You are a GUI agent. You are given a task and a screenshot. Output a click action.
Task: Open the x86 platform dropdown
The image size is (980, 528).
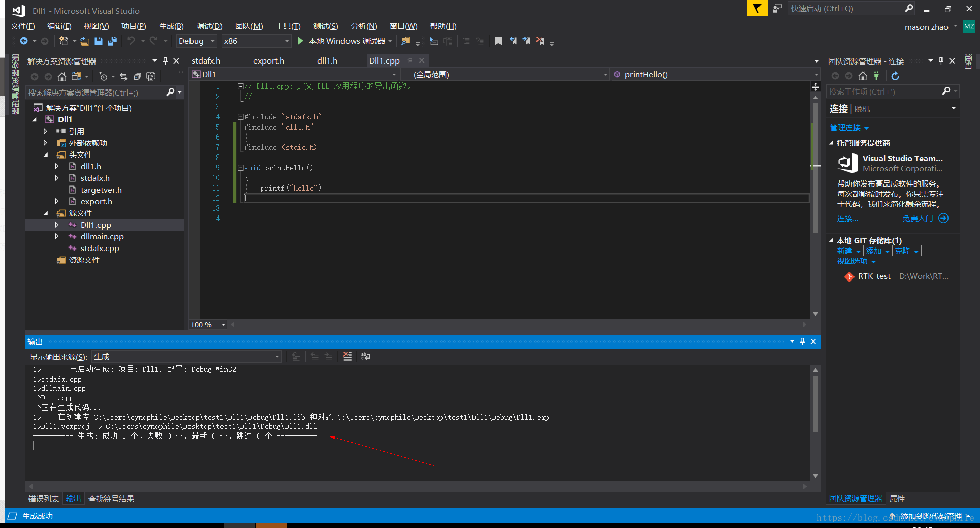(256, 41)
